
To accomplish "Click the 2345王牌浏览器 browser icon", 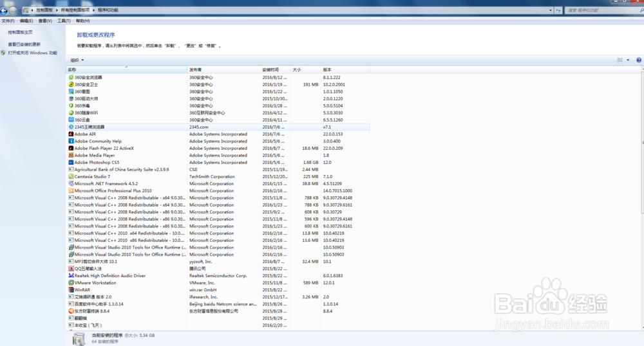I will (71, 127).
